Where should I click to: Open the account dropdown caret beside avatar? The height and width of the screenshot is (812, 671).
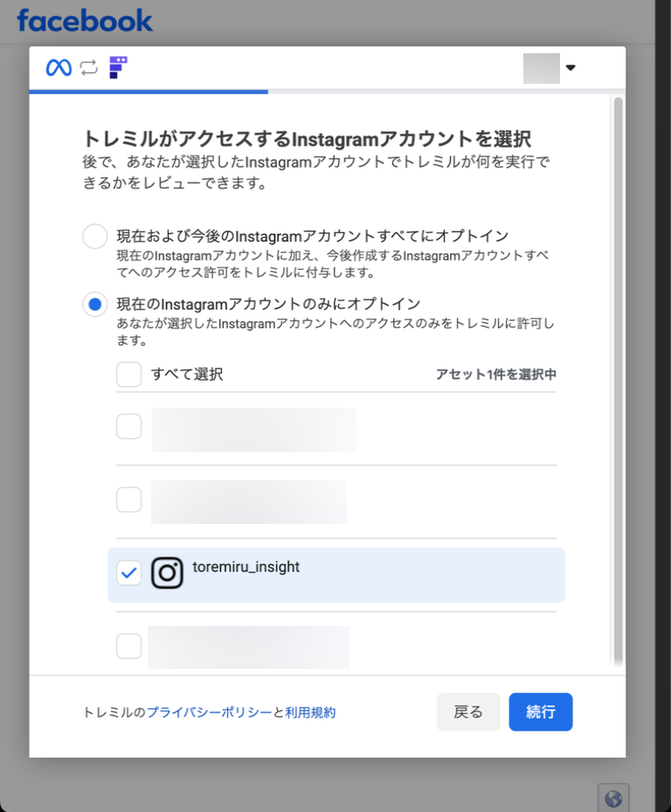(x=571, y=68)
